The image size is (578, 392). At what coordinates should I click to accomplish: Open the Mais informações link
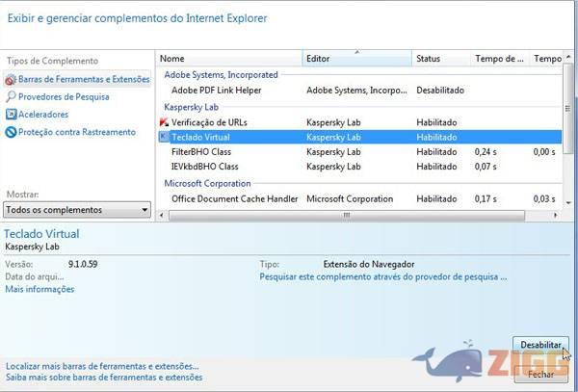[39, 289]
